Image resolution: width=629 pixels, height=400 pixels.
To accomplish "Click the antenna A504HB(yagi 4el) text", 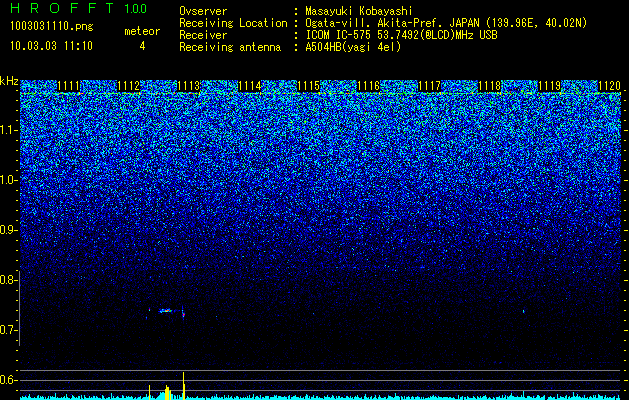I will [x=353, y=47].
